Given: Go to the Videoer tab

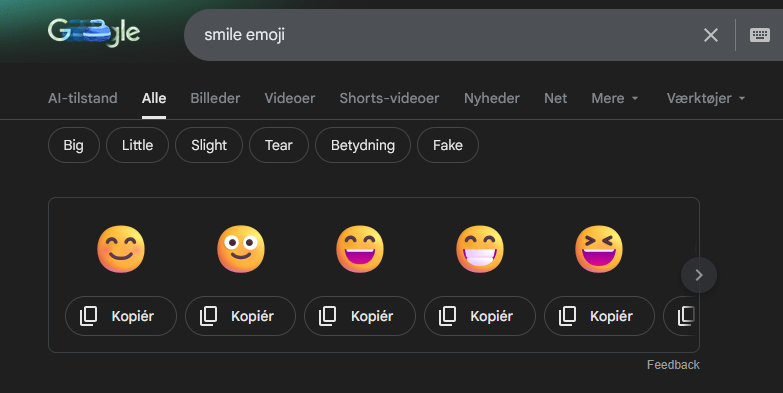Looking at the screenshot, I should (290, 98).
